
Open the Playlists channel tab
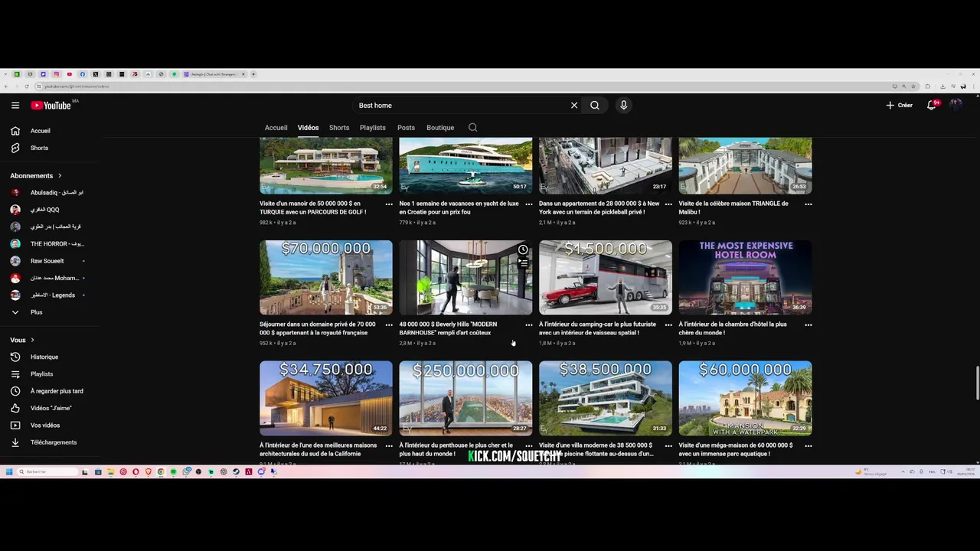[373, 128]
